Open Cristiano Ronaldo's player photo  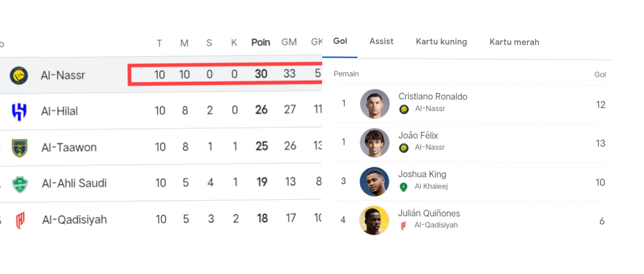point(375,104)
